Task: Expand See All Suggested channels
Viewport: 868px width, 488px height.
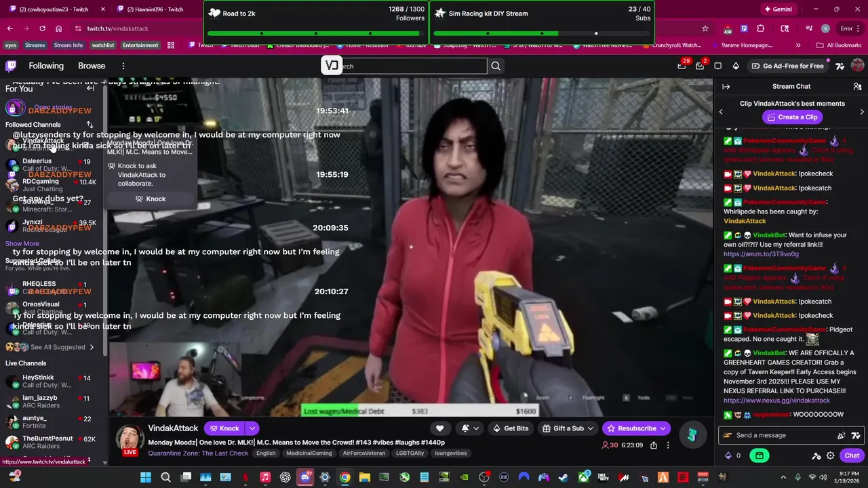Action: [x=62, y=347]
